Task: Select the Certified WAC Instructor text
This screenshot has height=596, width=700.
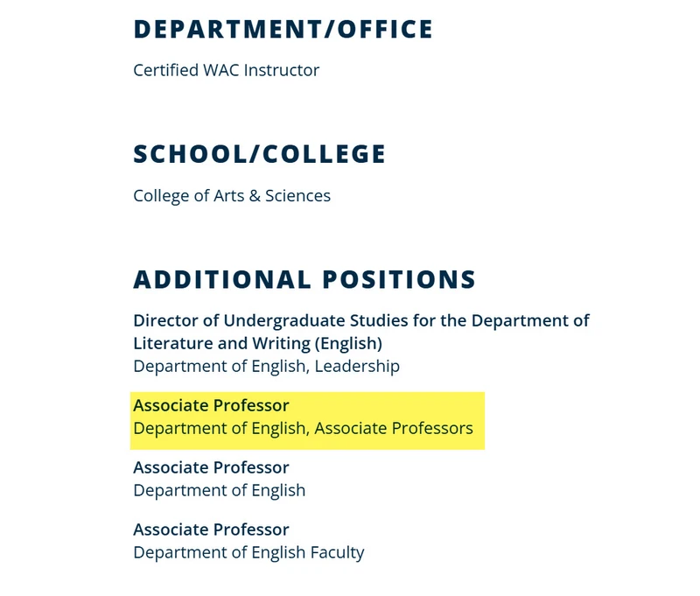Action: tap(227, 71)
